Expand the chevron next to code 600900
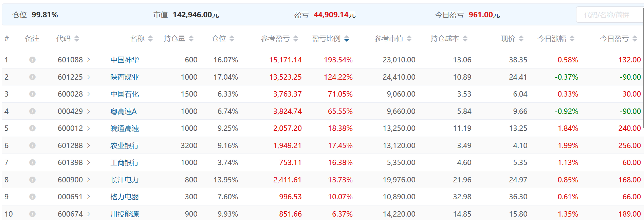The image size is (644, 220). point(89,180)
